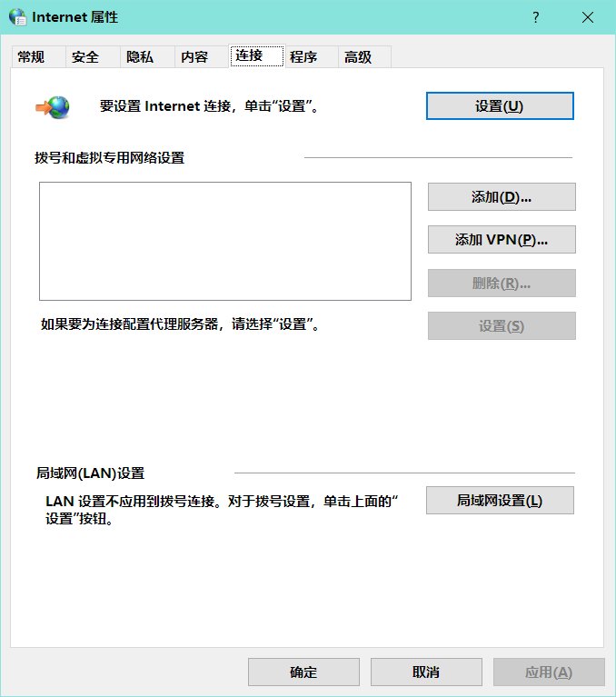Click the 连接 tab
The image size is (616, 697).
click(x=257, y=56)
